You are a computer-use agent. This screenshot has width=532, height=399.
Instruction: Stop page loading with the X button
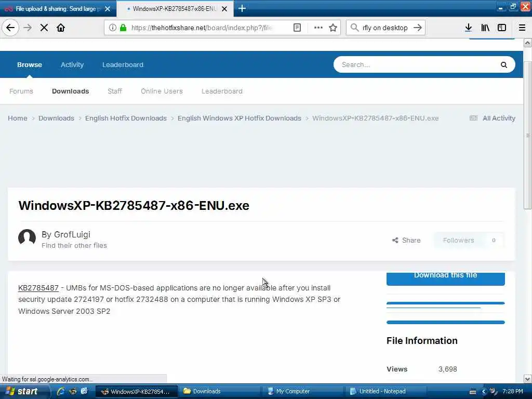tap(44, 28)
